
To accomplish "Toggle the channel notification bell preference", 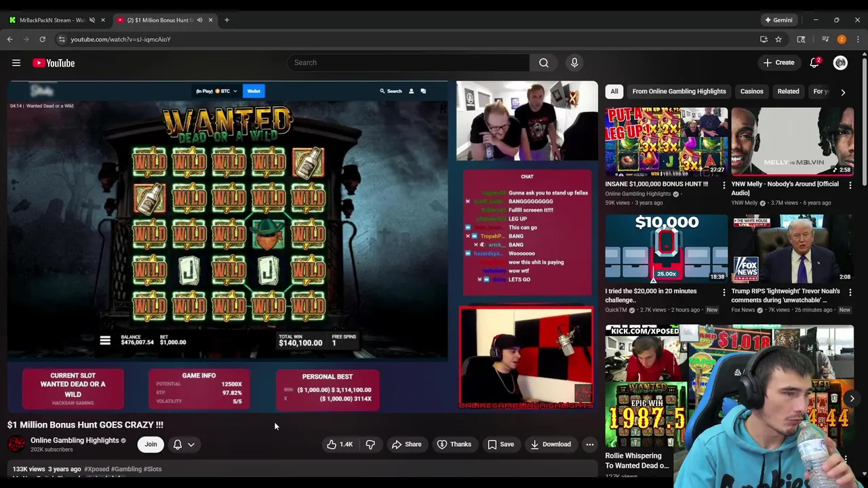I will pyautogui.click(x=178, y=444).
